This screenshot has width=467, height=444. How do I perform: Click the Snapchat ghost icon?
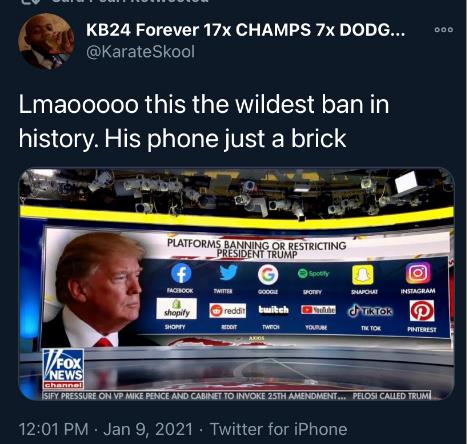click(363, 275)
